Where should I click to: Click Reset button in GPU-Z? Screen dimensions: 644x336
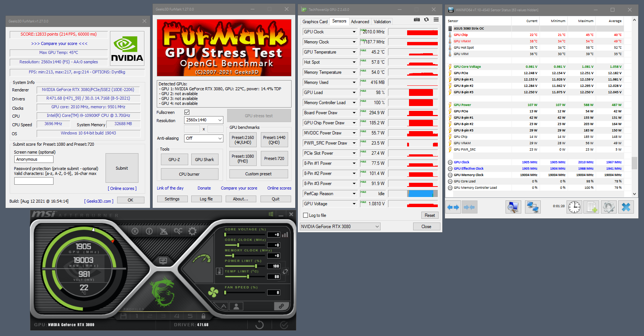point(430,215)
